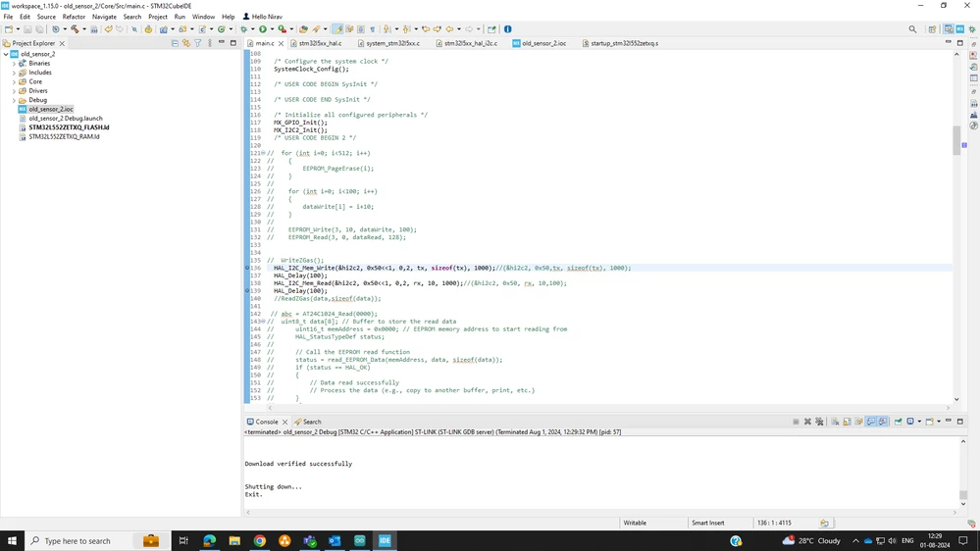Expand the Debug folder node
Viewport: 980px width, 551px height.
[15, 100]
